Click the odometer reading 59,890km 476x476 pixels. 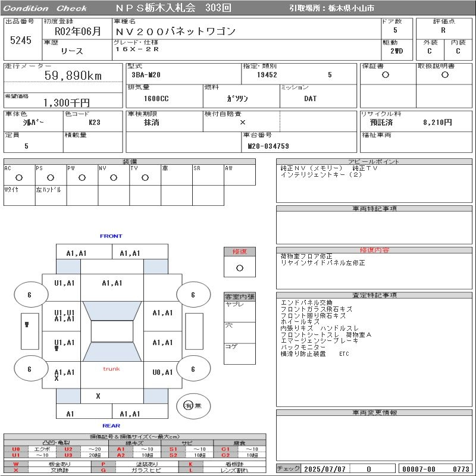(x=73, y=76)
